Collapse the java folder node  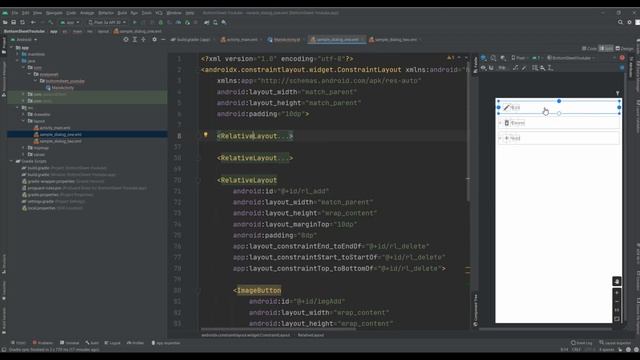(x=18, y=61)
